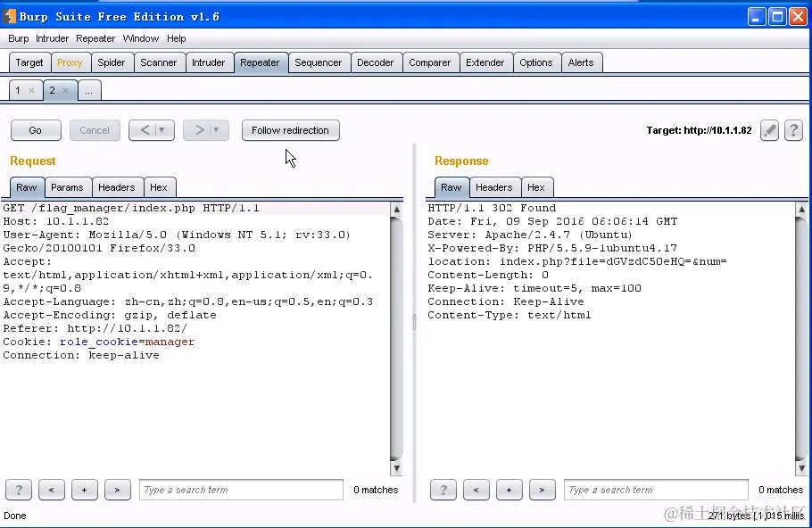
Task: Go to next match in response search
Action: pyautogui.click(x=542, y=490)
